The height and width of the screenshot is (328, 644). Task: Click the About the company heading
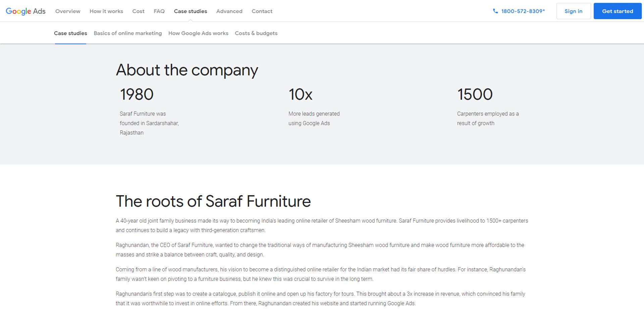click(x=187, y=70)
